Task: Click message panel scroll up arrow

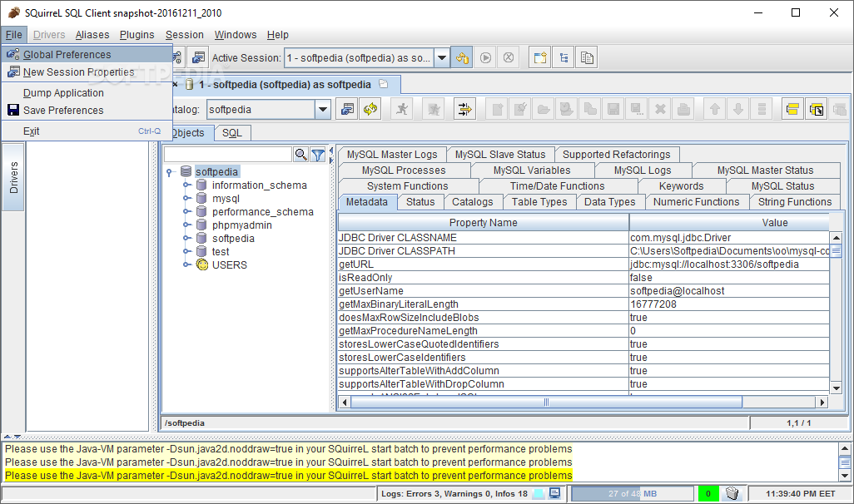Action: coord(844,449)
